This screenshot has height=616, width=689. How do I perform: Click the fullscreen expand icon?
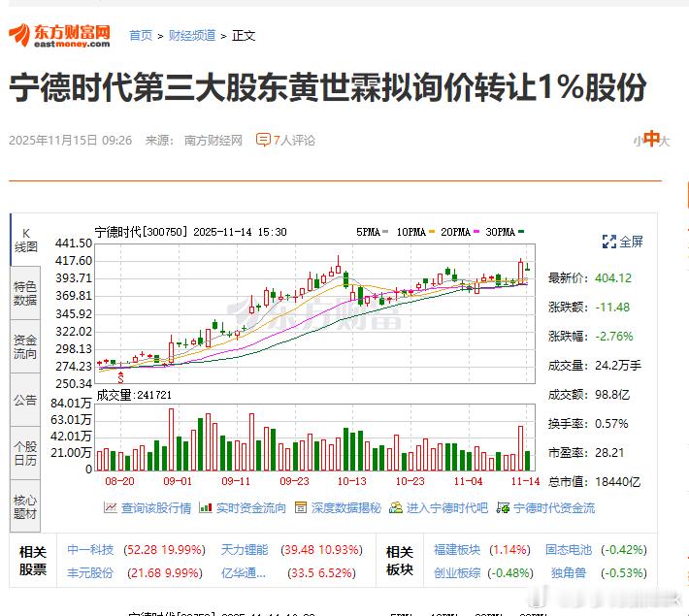pyautogui.click(x=609, y=242)
